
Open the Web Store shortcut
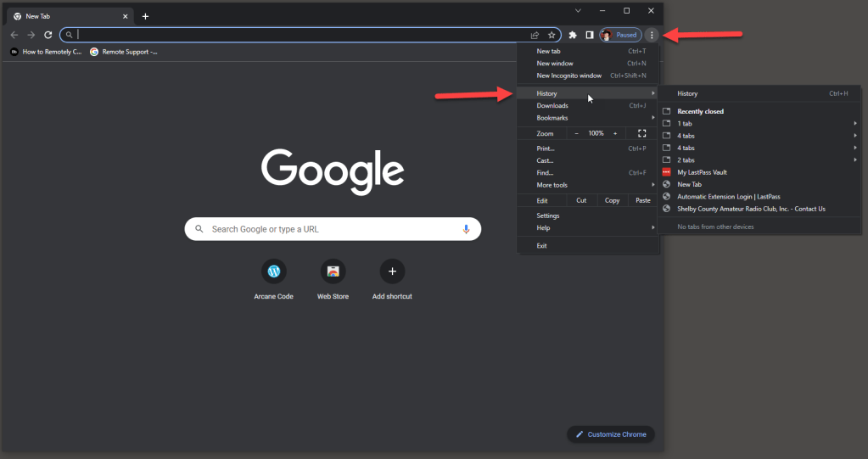tap(333, 271)
